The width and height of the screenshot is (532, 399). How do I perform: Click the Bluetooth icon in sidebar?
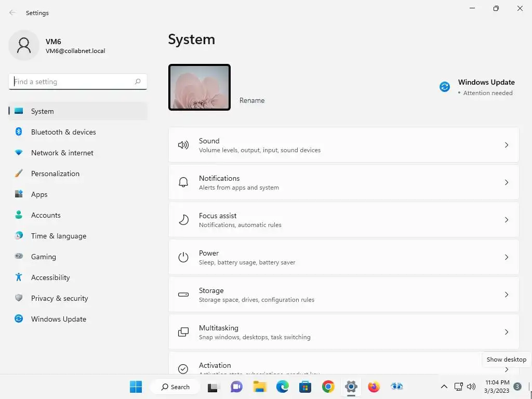19,131
